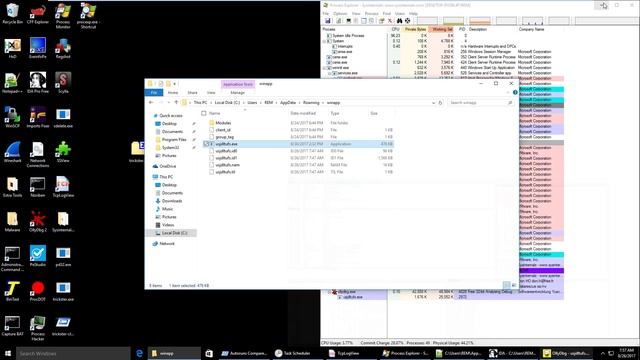The image size is (640, 360).
Task: Select the IDA Pro Free desktop icon
Action: (38, 83)
